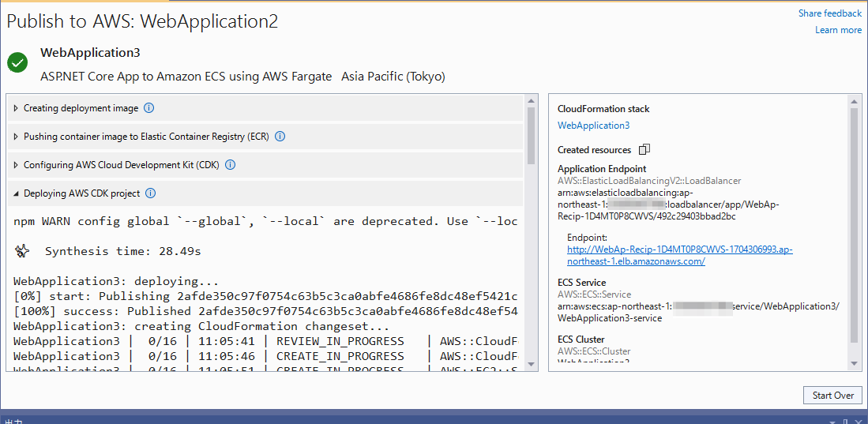Image resolution: width=868 pixels, height=424 pixels.
Task: Expand Pushing container image to ECR section
Action: pos(16,136)
